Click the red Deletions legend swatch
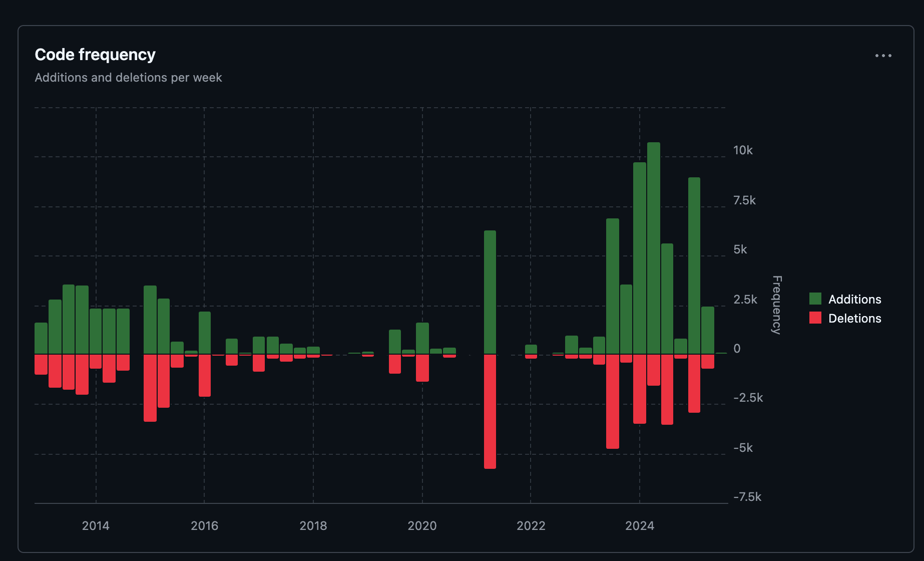The image size is (924, 561). [x=815, y=318]
